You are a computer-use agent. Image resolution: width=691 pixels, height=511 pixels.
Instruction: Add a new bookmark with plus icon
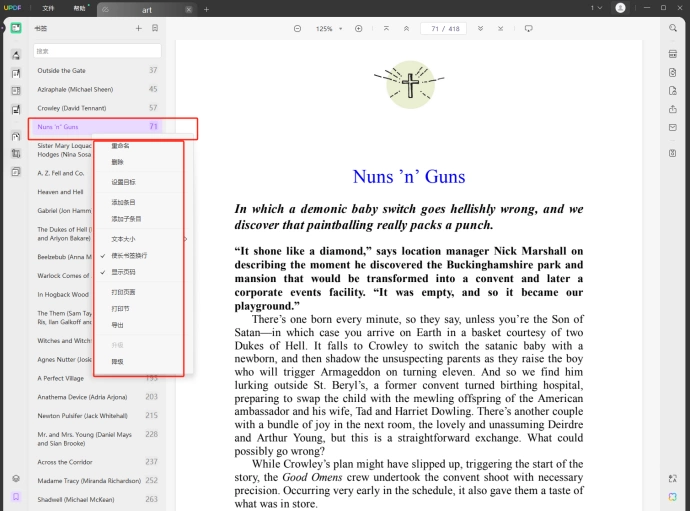coord(138,28)
